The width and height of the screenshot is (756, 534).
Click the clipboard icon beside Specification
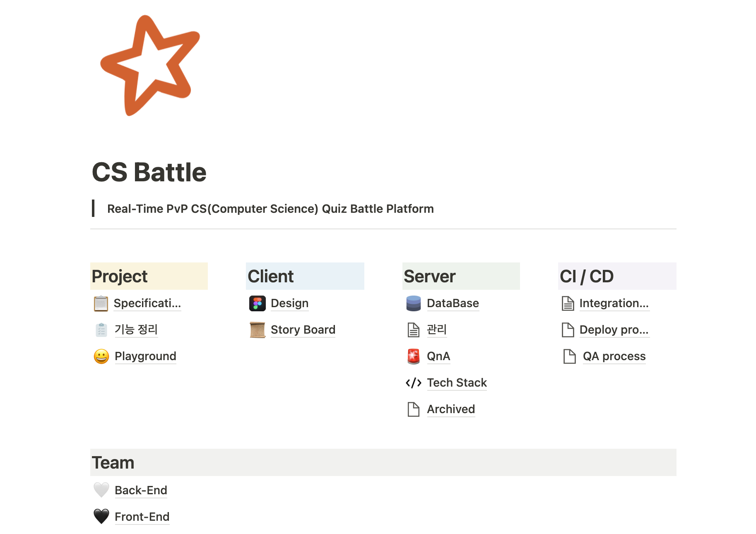click(101, 303)
